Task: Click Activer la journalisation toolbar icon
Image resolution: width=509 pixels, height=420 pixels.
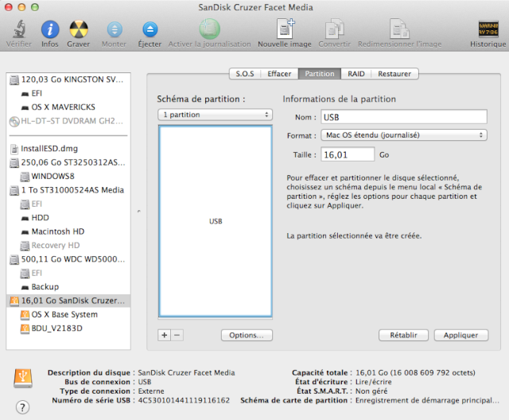Action: [x=209, y=29]
